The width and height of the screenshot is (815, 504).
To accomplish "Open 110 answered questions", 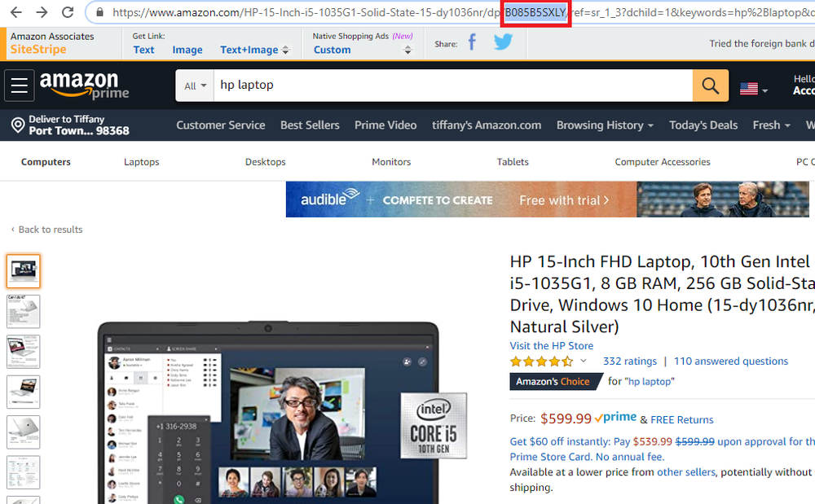I will (x=731, y=362).
